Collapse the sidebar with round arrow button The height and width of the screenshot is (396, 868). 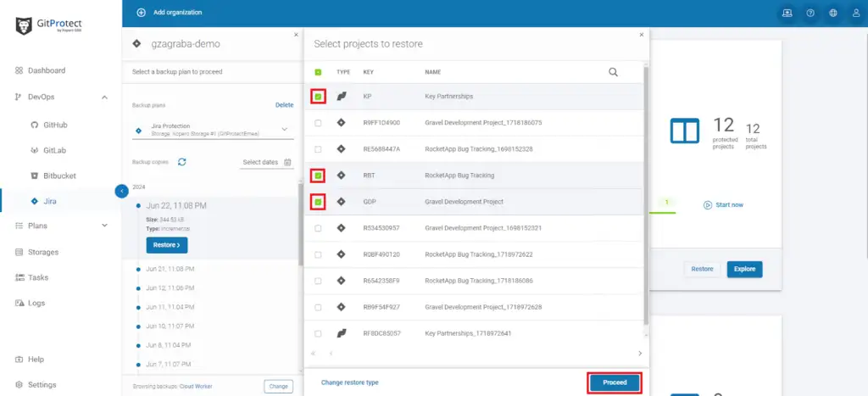(122, 191)
